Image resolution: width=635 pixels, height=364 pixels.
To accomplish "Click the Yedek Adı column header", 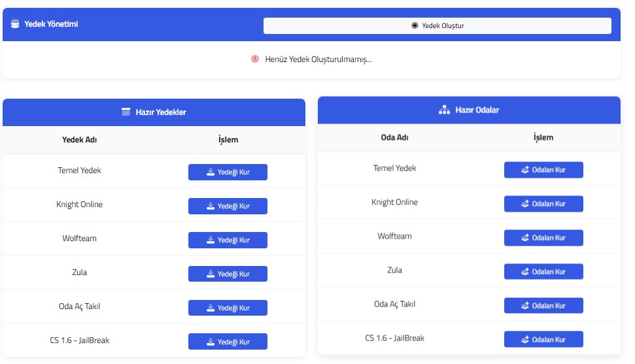I will [x=79, y=140].
